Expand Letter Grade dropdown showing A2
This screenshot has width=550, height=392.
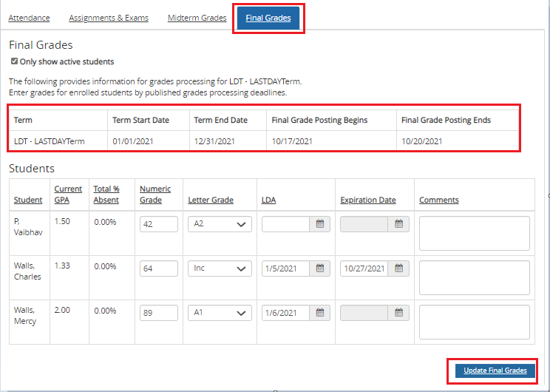coord(220,224)
